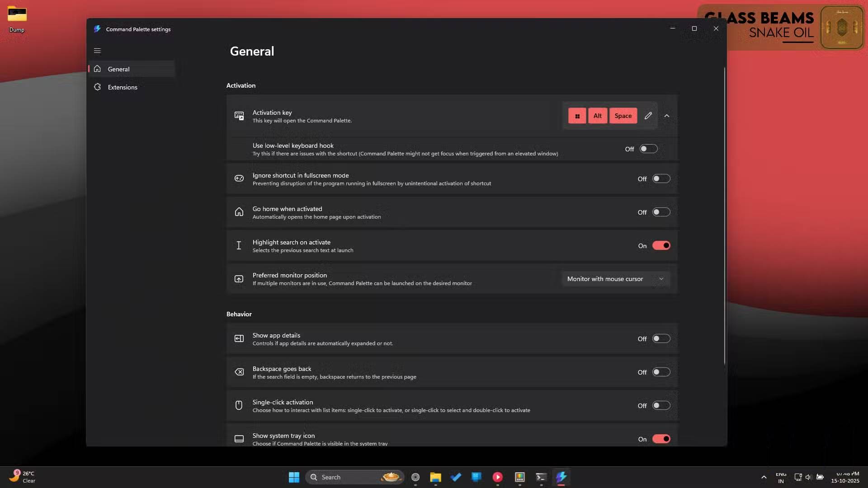Viewport: 868px width, 488px height.
Task: Collapse the Activation key section chevron
Action: click(x=666, y=116)
